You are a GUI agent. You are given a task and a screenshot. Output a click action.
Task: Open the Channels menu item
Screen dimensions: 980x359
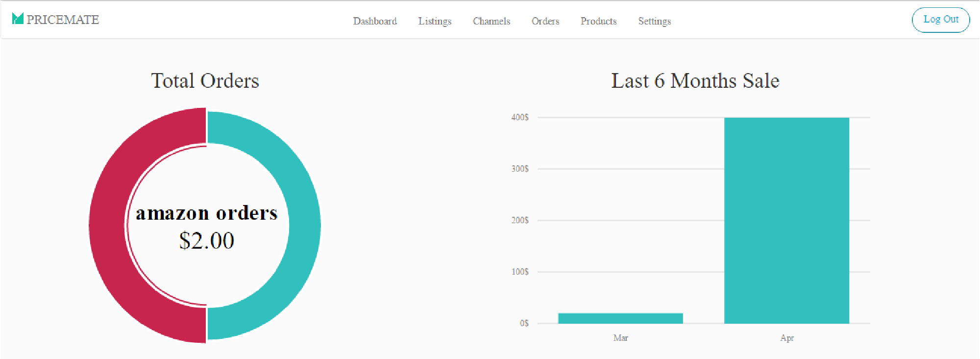coord(491,21)
